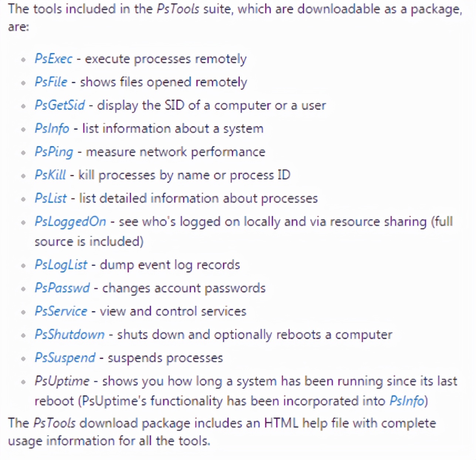Click the PsUptime italic text
The height and width of the screenshot is (460, 476).
(x=62, y=382)
